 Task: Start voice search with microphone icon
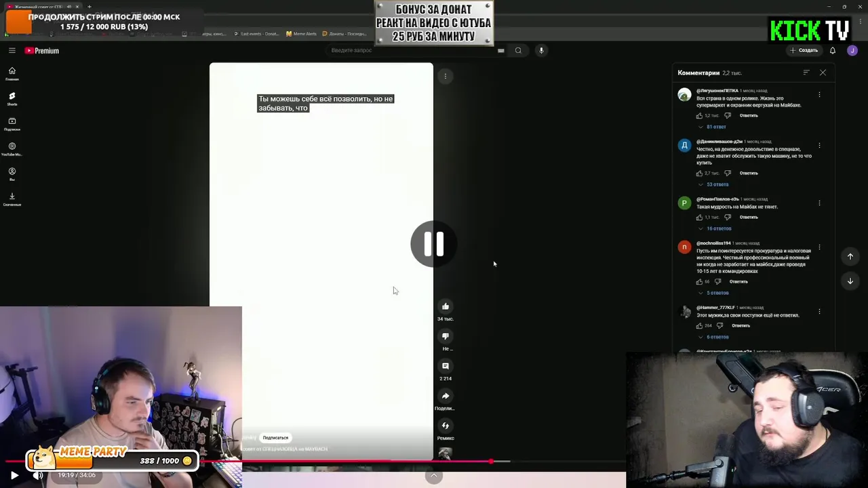pyautogui.click(x=541, y=50)
